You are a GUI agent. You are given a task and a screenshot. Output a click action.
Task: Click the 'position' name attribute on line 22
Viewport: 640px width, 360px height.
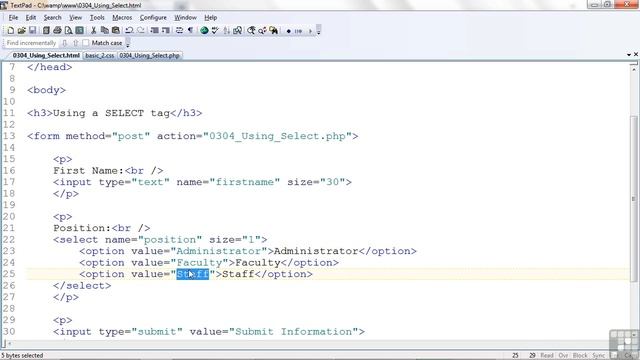(x=170, y=240)
